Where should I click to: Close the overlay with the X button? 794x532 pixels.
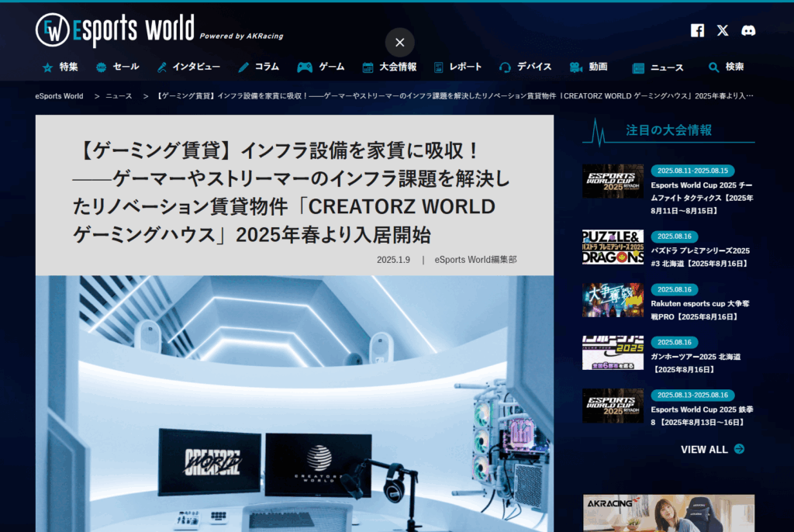pyautogui.click(x=400, y=43)
